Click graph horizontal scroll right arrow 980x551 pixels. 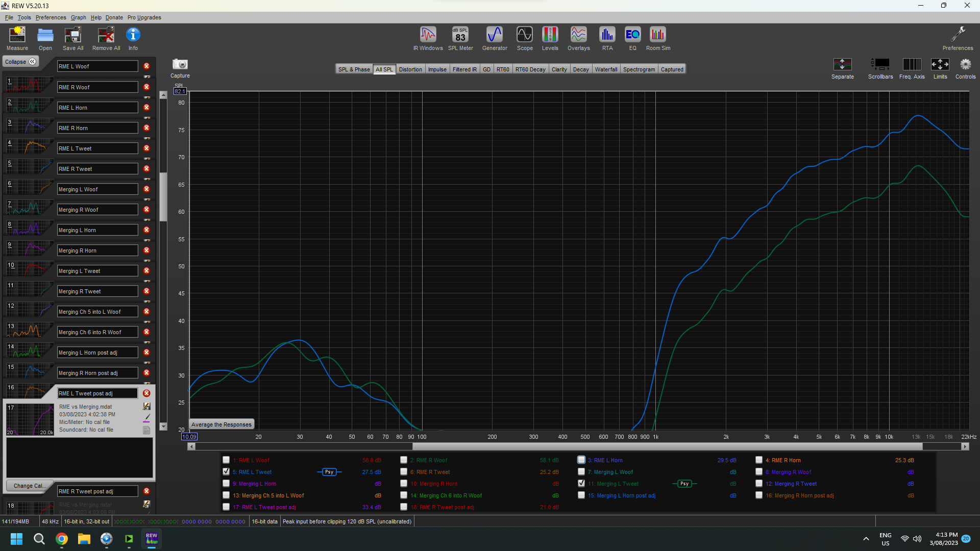click(x=965, y=446)
